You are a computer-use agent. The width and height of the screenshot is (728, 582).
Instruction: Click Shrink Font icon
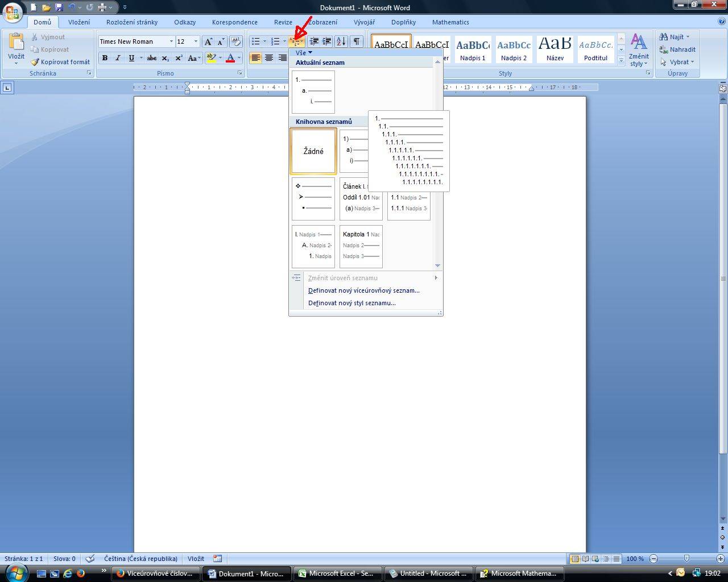click(x=221, y=41)
